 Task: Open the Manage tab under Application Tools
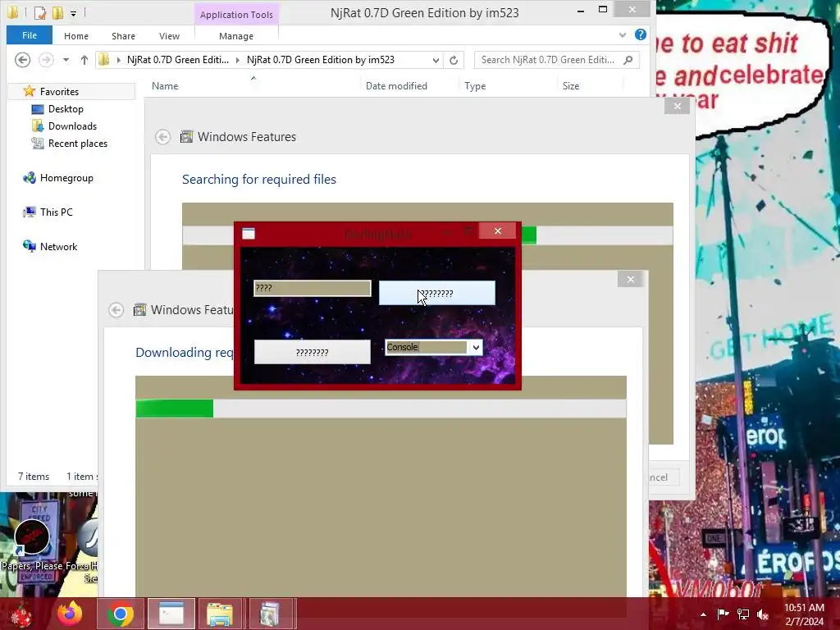click(x=236, y=36)
